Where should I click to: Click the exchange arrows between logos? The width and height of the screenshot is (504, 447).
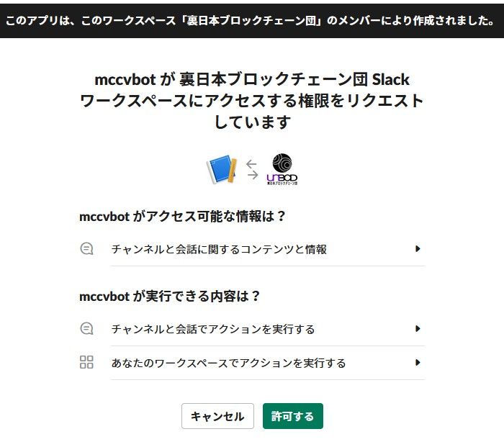click(251, 169)
